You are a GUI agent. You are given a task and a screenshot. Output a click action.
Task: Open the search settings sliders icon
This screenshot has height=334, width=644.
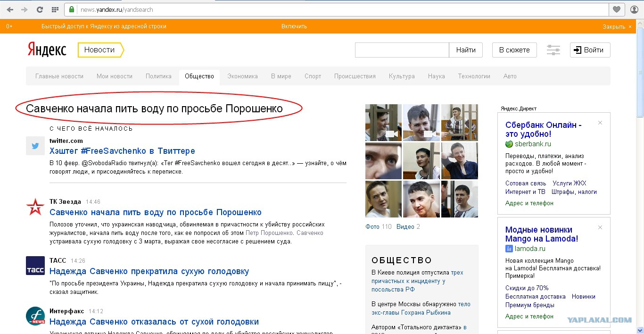[x=553, y=50]
